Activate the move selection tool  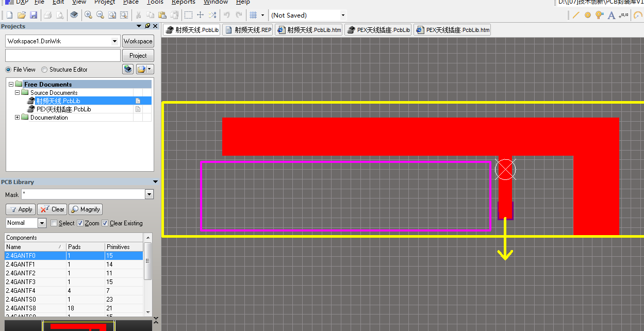[201, 15]
